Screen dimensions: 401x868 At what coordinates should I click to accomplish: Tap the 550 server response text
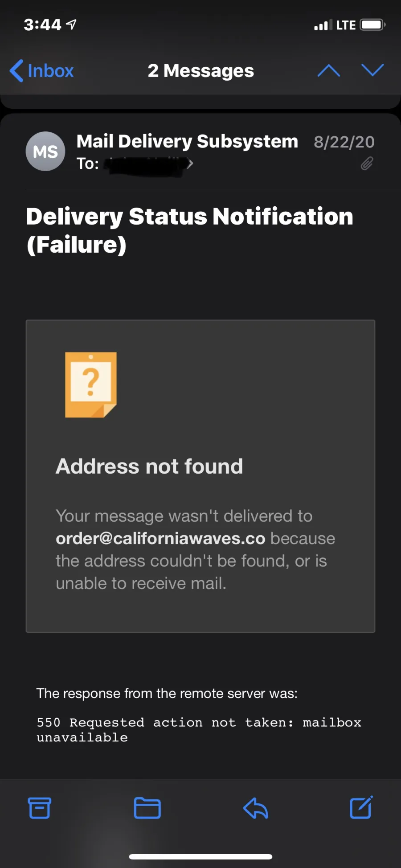tap(199, 729)
